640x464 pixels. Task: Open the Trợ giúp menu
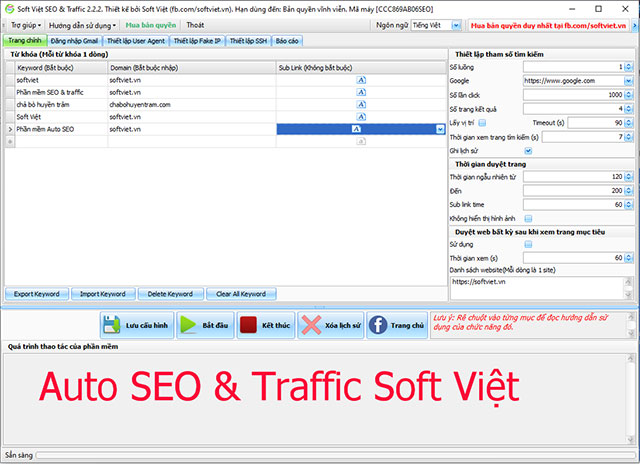point(26,25)
